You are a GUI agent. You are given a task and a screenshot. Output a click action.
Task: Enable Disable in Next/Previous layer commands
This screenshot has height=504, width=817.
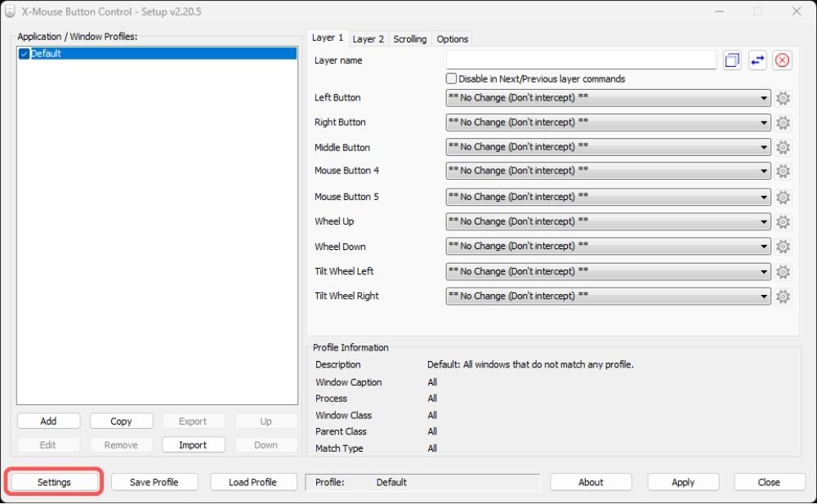click(x=451, y=78)
